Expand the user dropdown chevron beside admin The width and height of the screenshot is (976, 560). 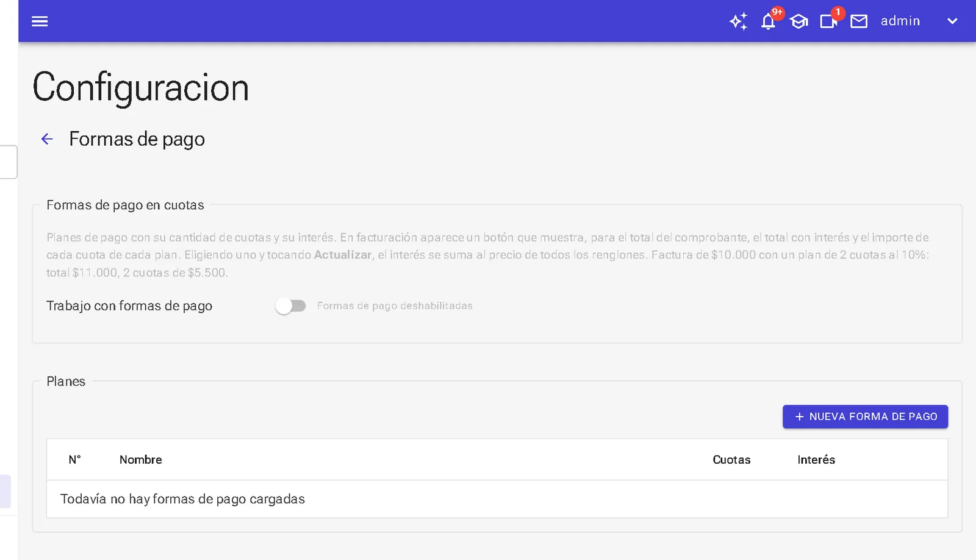[952, 21]
